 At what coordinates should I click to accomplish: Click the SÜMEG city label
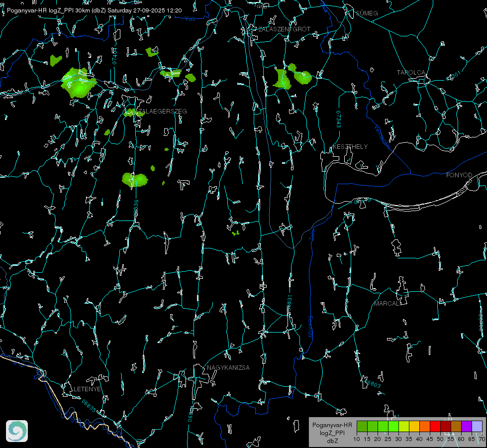pos(367,13)
